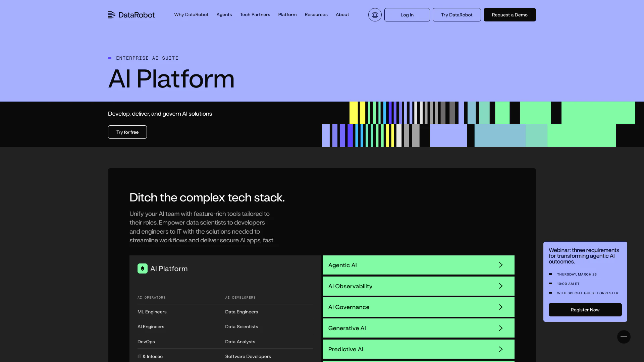Minimize the webinar popup widget
The height and width of the screenshot is (362, 644).
pyautogui.click(x=624, y=337)
